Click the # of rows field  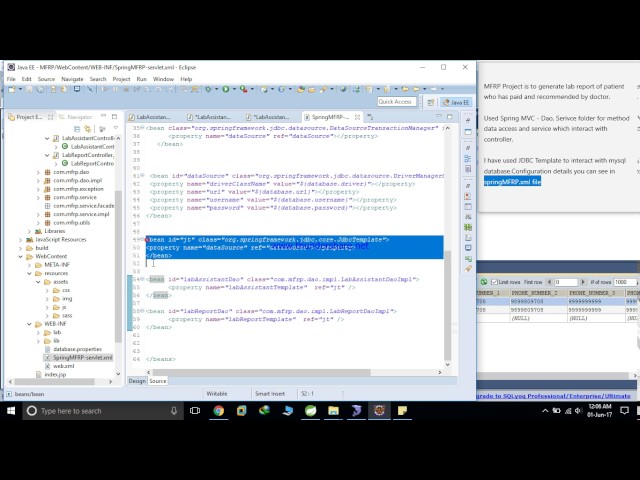[x=624, y=282]
